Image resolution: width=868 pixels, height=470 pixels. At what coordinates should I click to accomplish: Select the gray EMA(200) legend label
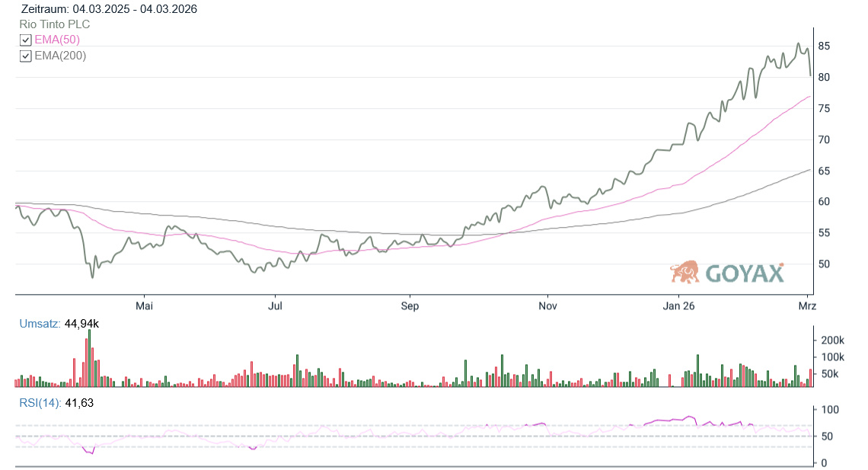(60, 56)
